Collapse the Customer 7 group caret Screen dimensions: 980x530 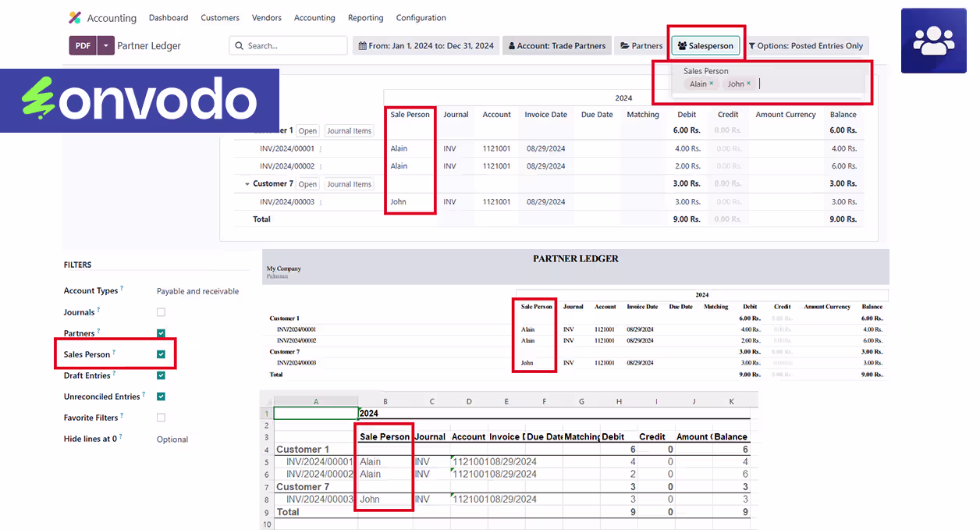pos(247,184)
